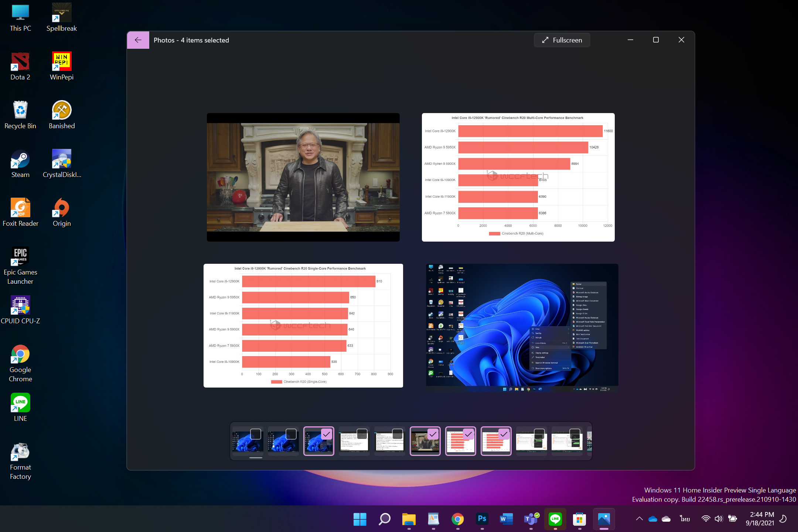The width and height of the screenshot is (798, 532).
Task: Open the Multi-Core Performance Benchmark chart image
Action: point(518,177)
